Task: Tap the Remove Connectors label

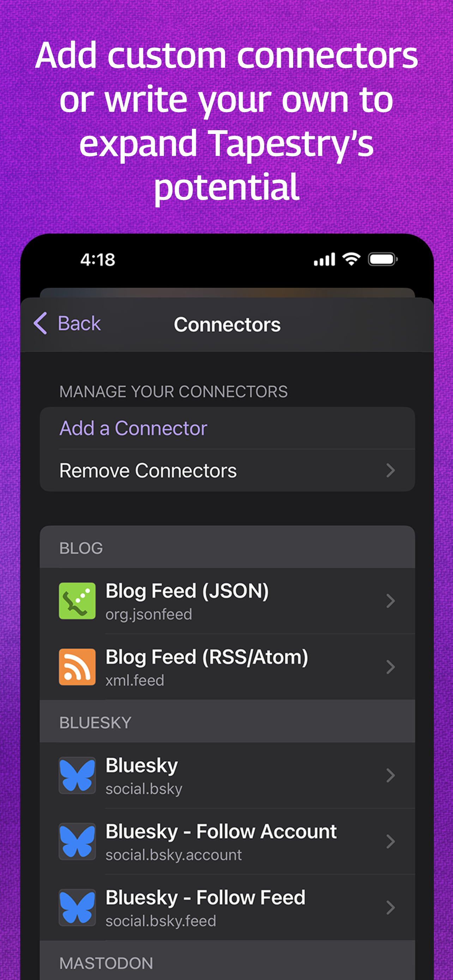Action: point(148,471)
